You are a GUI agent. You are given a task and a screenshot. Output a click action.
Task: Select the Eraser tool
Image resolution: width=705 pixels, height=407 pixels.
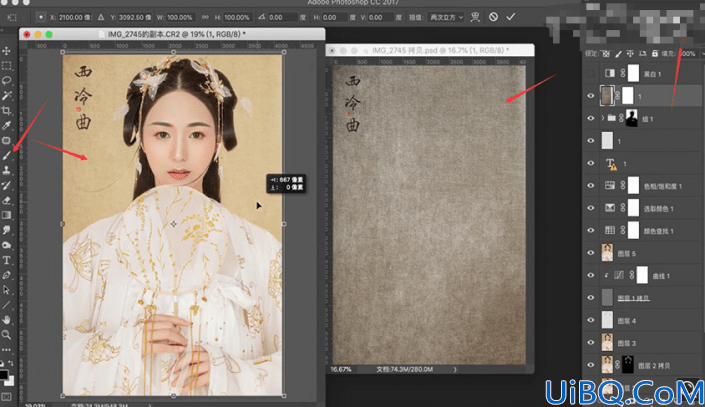pyautogui.click(x=6, y=200)
